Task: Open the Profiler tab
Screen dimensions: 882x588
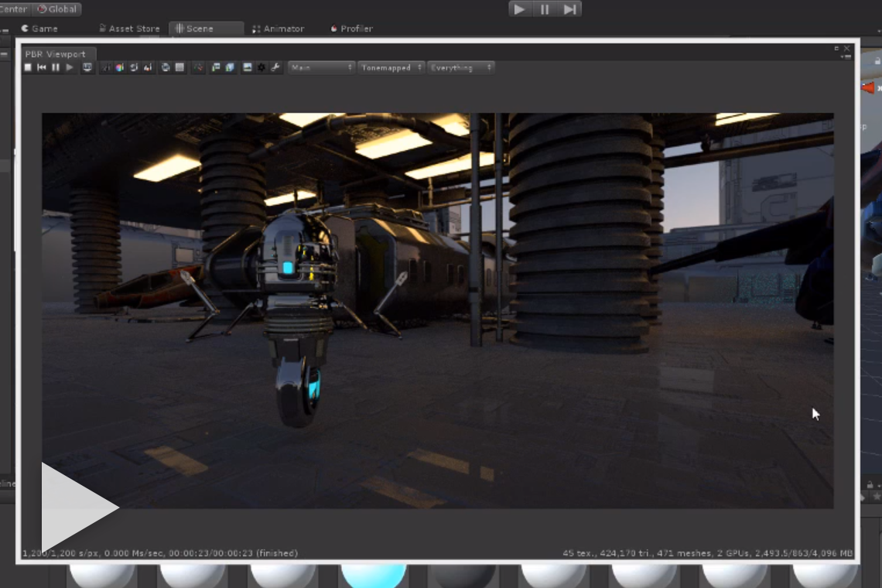Action: pos(351,29)
